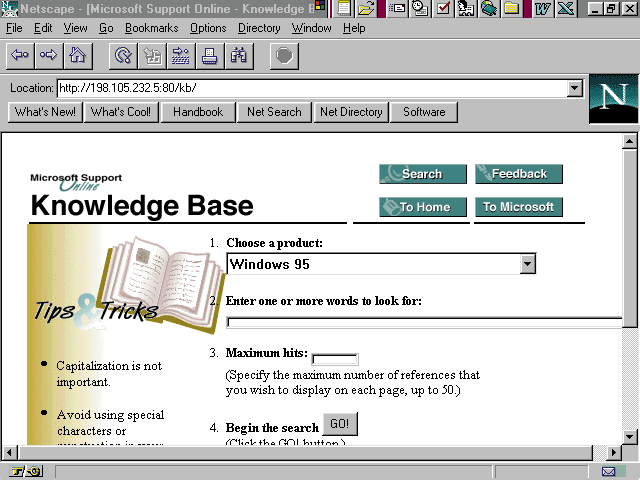Click the Maximum hits input box
640x480 pixels.
[335, 360]
